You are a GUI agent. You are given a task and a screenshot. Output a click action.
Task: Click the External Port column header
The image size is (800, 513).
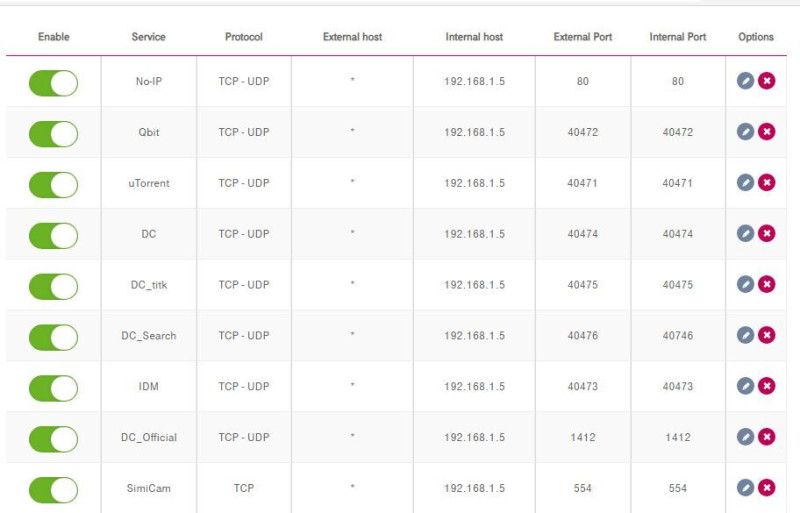[582, 37]
